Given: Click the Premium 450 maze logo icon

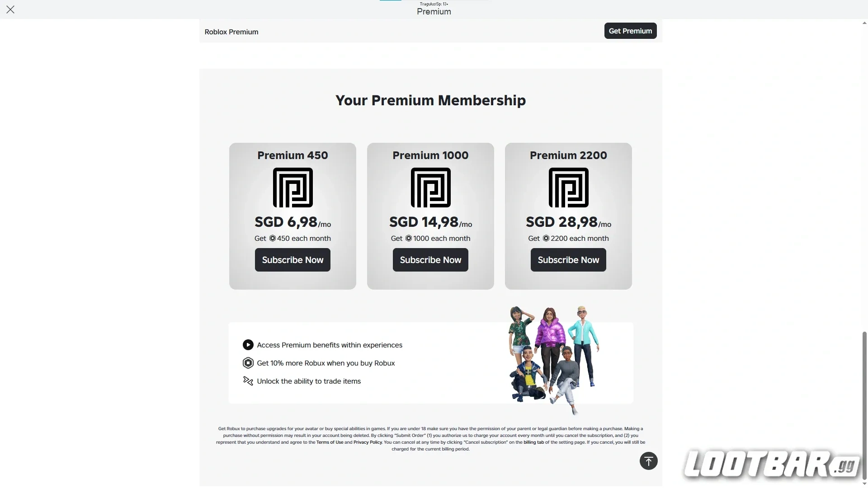Looking at the screenshot, I should 292,188.
